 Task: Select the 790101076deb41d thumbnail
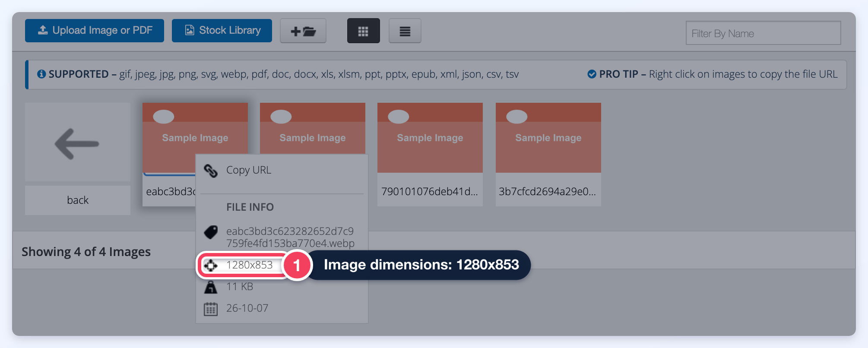pos(430,138)
